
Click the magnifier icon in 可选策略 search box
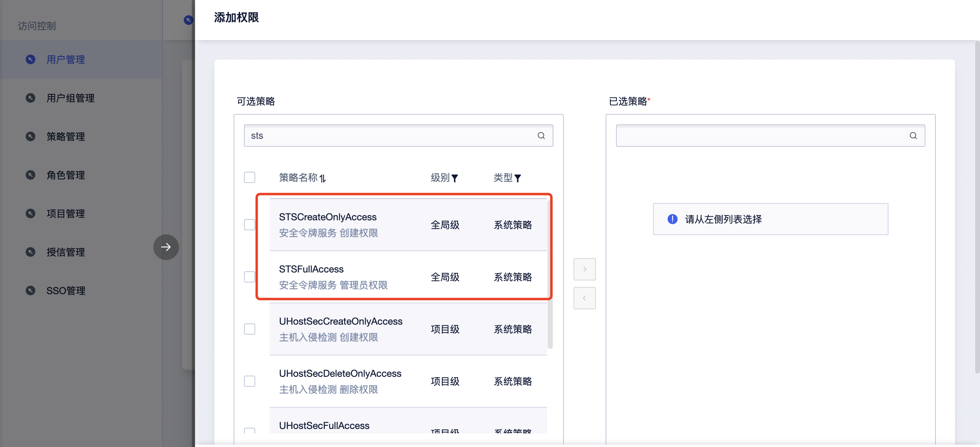click(x=541, y=136)
